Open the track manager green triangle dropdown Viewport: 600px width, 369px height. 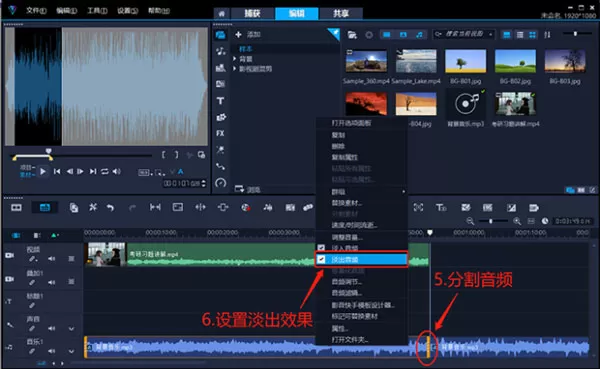tap(55, 235)
